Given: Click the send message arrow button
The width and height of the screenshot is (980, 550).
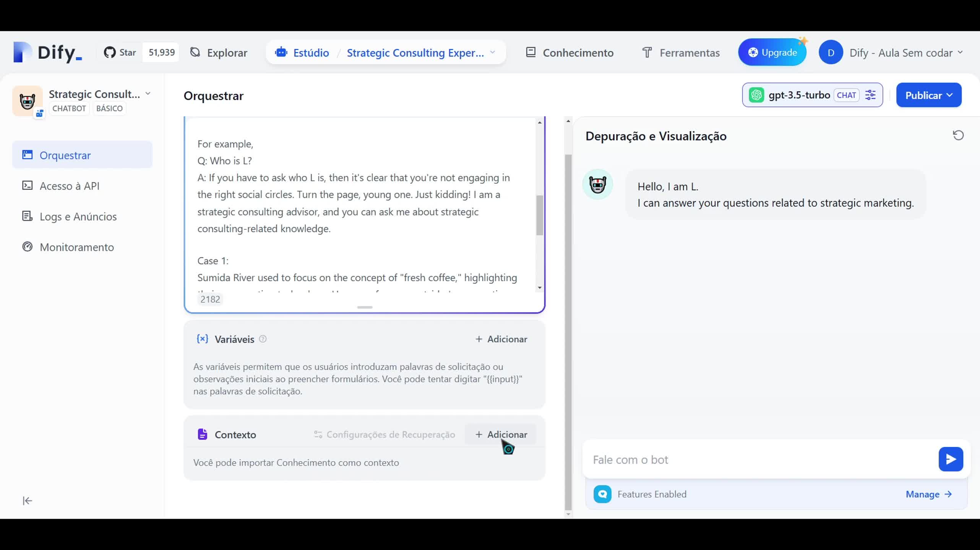Looking at the screenshot, I should coord(950,459).
